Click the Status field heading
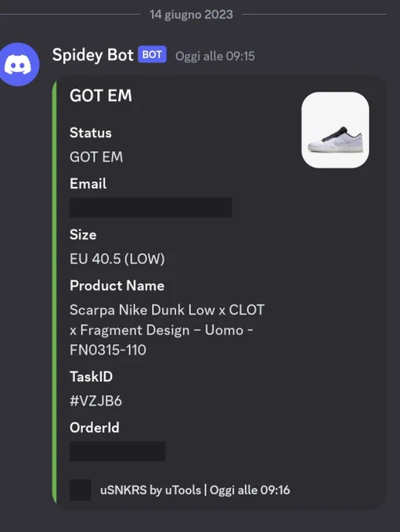 click(91, 133)
